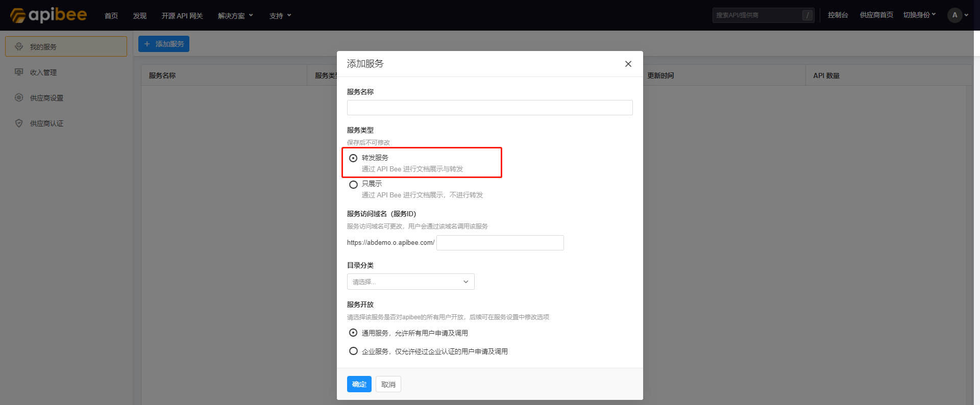The height and width of the screenshot is (405, 980).
Task: Click the 服务名称 input field
Action: [490, 108]
